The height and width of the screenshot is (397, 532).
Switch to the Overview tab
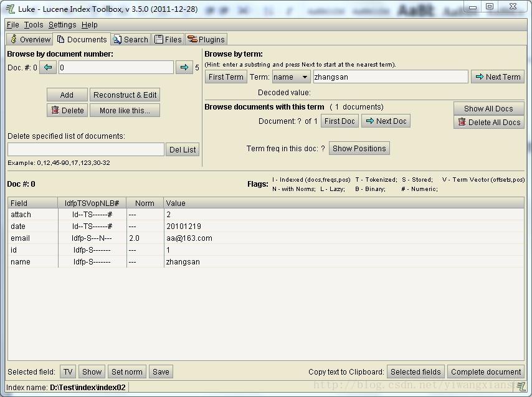[30, 39]
